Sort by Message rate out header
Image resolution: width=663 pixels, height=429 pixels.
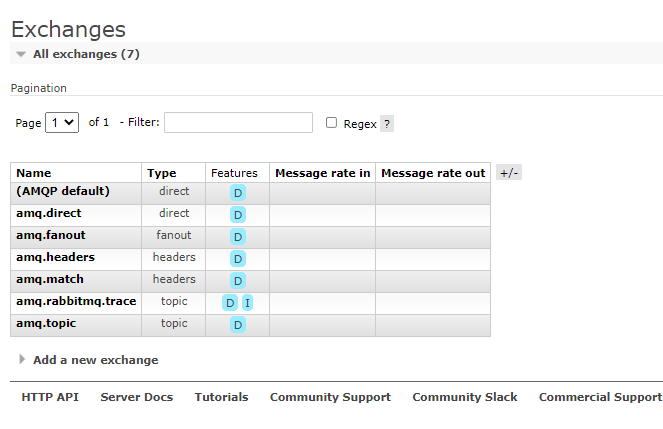pyautogui.click(x=433, y=173)
